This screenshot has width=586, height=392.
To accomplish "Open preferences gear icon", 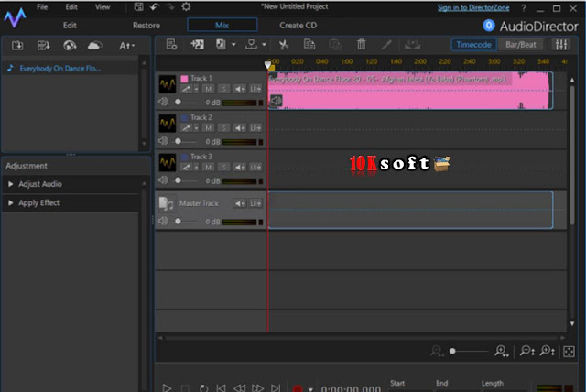I will pos(186,6).
